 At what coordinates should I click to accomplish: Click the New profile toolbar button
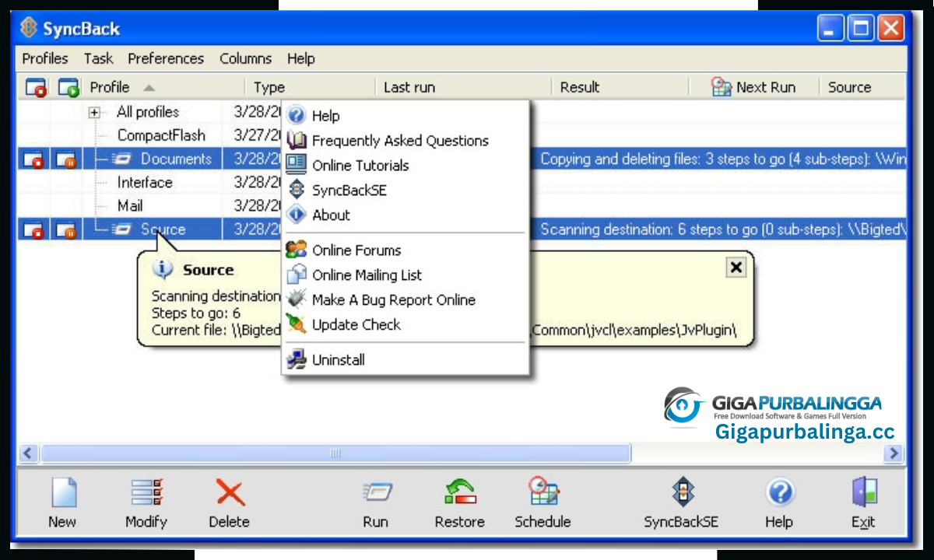(62, 503)
